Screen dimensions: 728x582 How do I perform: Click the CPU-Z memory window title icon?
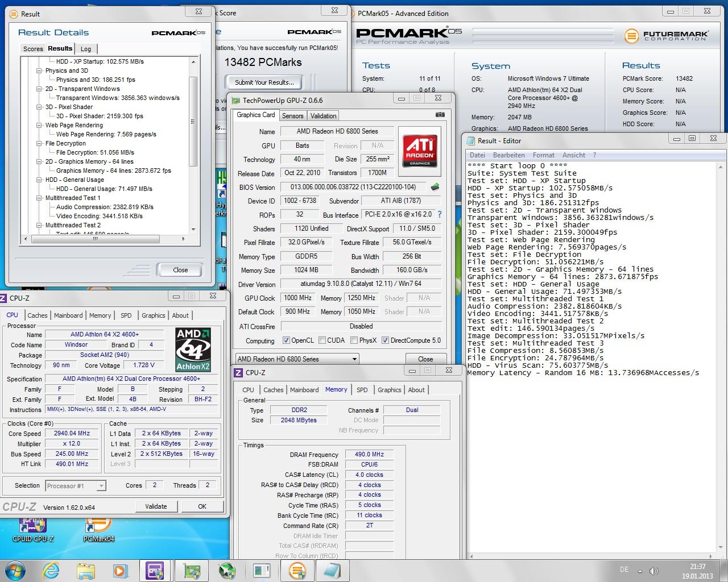coord(238,373)
